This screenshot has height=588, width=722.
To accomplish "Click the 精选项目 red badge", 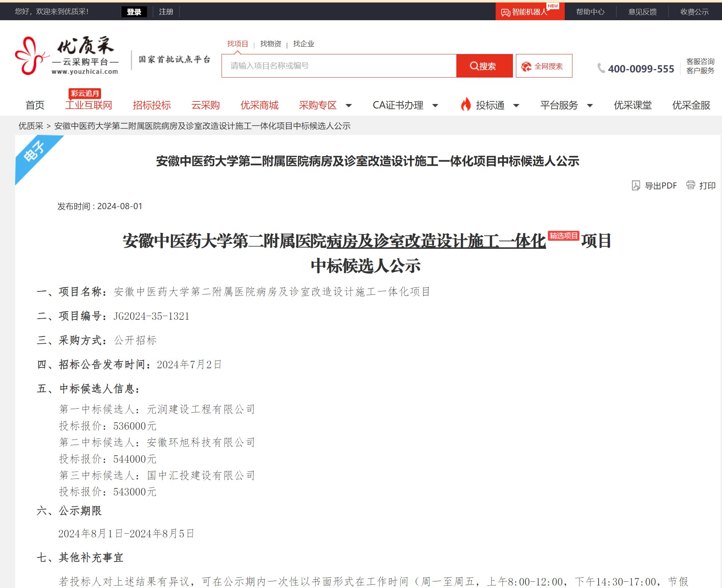I will pyautogui.click(x=563, y=236).
